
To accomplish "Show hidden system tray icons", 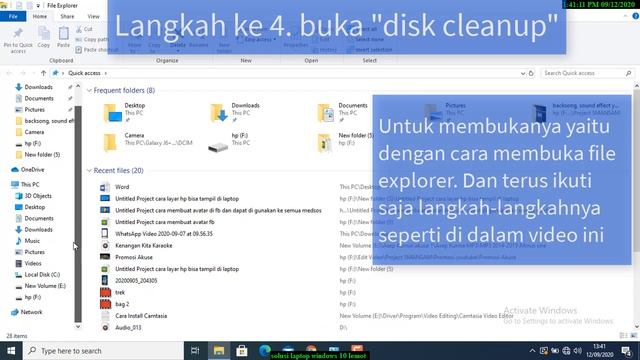I will (x=532, y=351).
